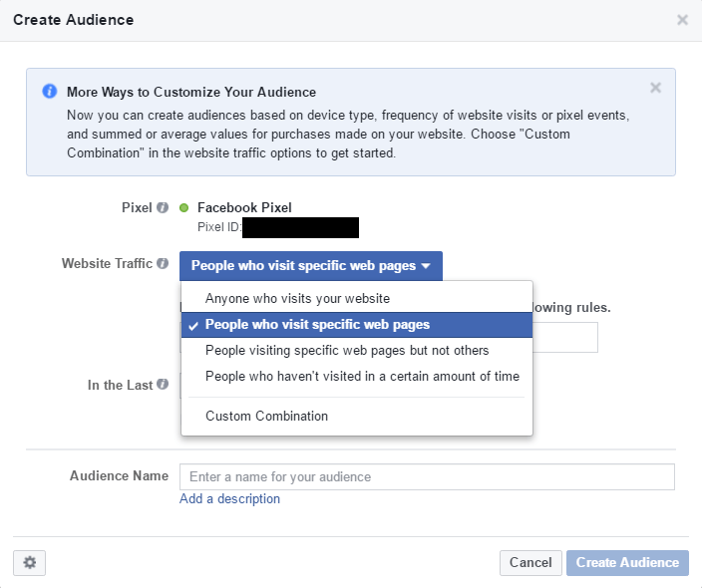Click the Pixel ID label
This screenshot has width=702, height=588.
pos(219,227)
